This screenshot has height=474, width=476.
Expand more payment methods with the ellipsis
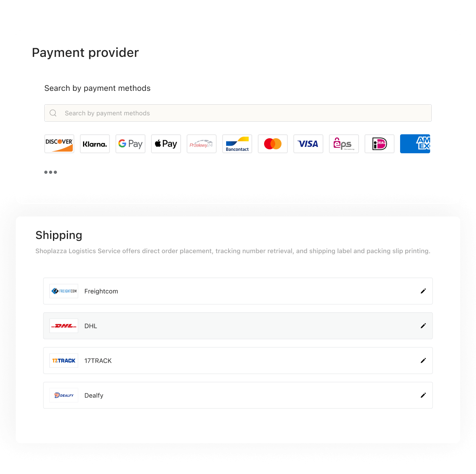tap(51, 172)
